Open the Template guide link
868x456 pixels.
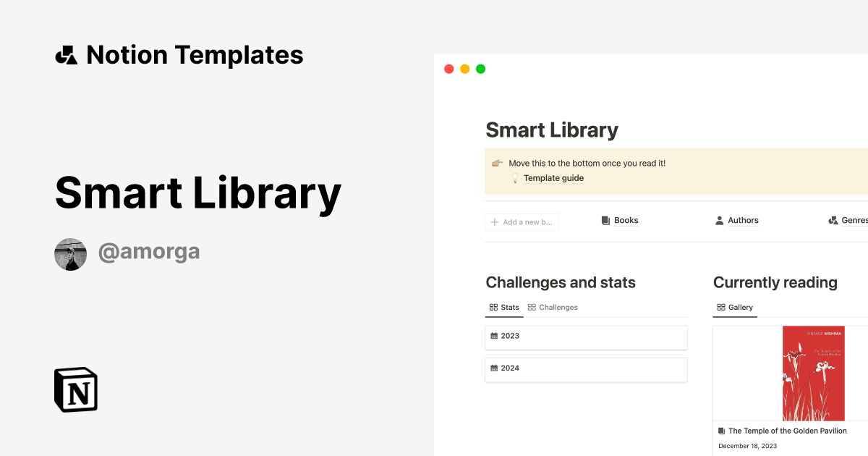coord(553,178)
